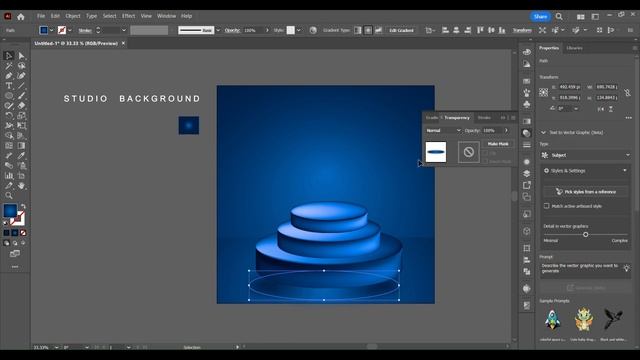Click the Edit Toolbar three dots

pos(15,267)
